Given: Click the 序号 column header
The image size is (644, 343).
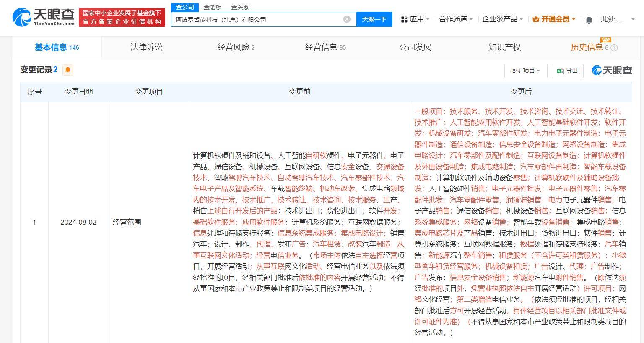Looking at the screenshot, I should click(x=34, y=92).
